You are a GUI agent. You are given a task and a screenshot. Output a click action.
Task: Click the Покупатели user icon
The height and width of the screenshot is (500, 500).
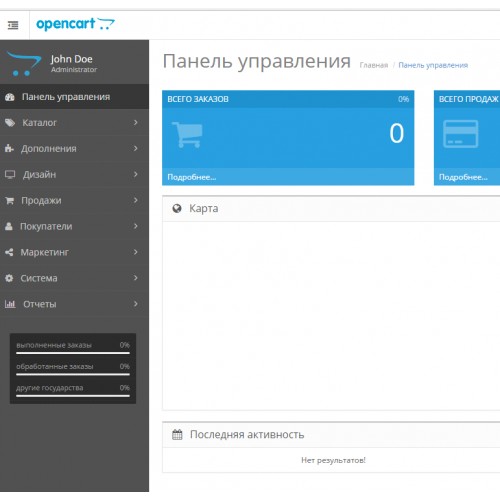click(x=9, y=226)
